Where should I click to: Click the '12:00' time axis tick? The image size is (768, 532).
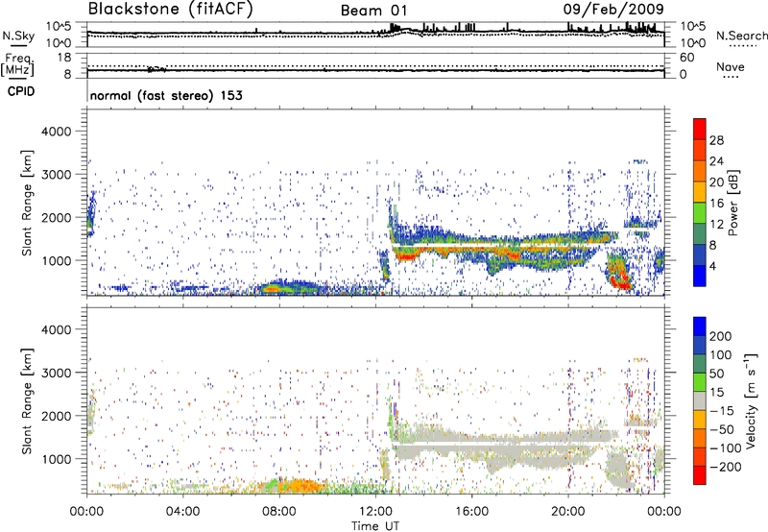(x=375, y=512)
